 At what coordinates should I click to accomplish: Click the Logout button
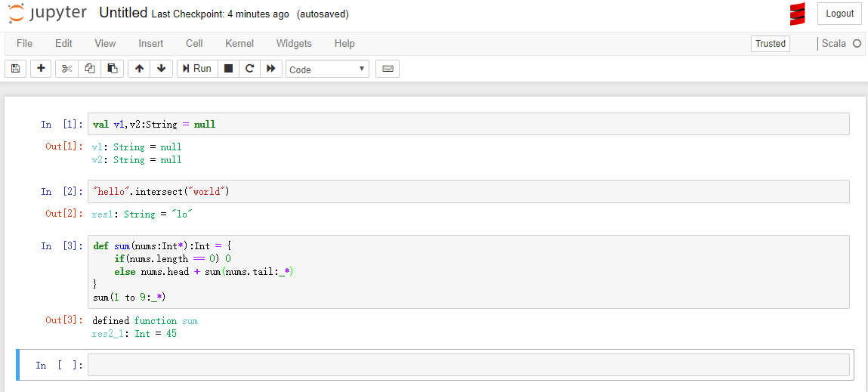(839, 14)
